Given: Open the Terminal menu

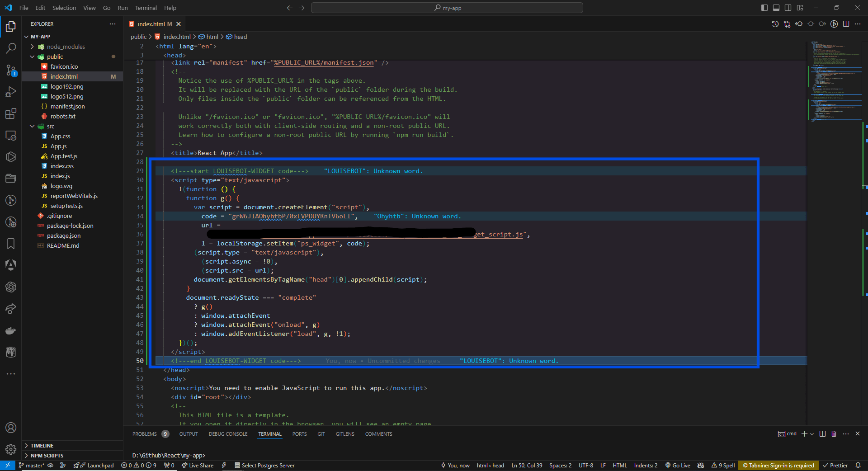Looking at the screenshot, I should pos(146,8).
